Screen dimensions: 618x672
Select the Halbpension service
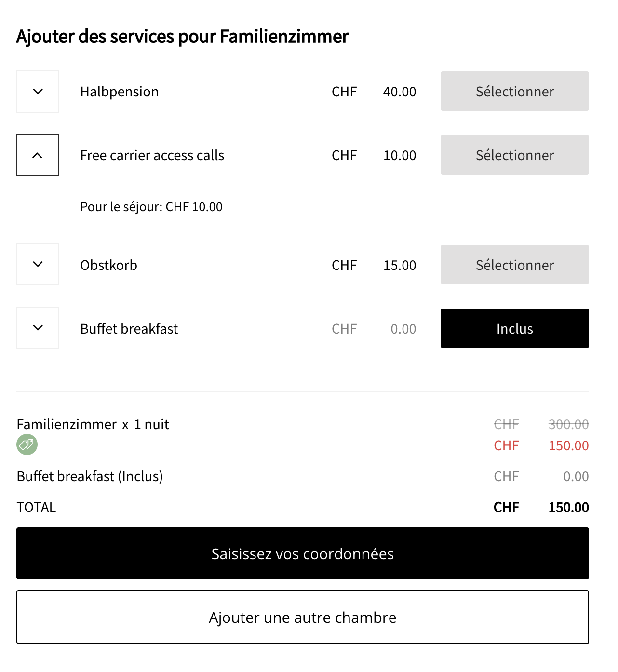(x=514, y=92)
